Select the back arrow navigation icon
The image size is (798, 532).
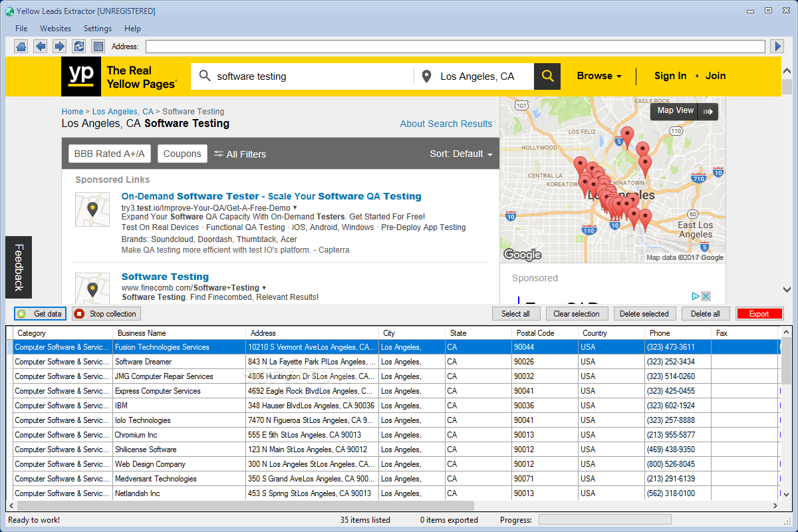[40, 46]
